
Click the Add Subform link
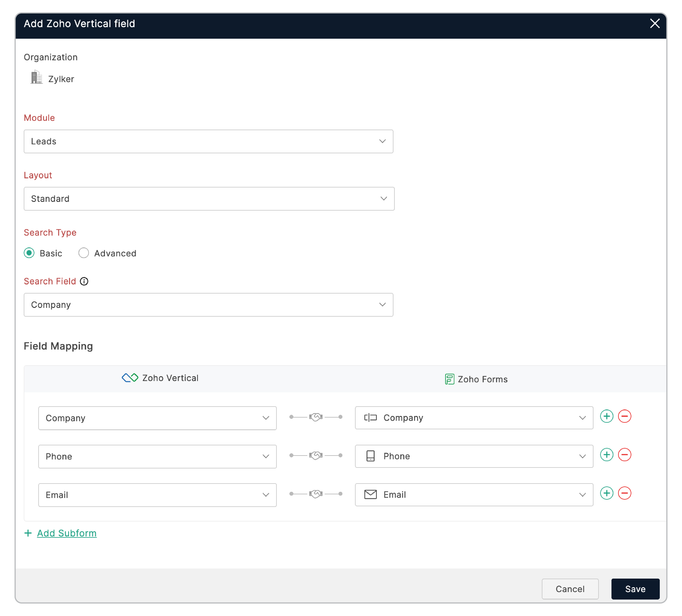[x=67, y=533]
